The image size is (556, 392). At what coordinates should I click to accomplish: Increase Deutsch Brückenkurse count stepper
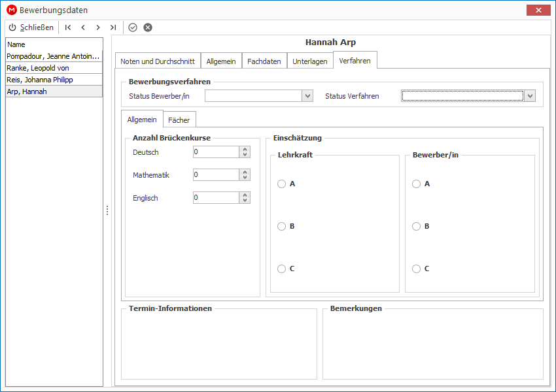coord(245,149)
